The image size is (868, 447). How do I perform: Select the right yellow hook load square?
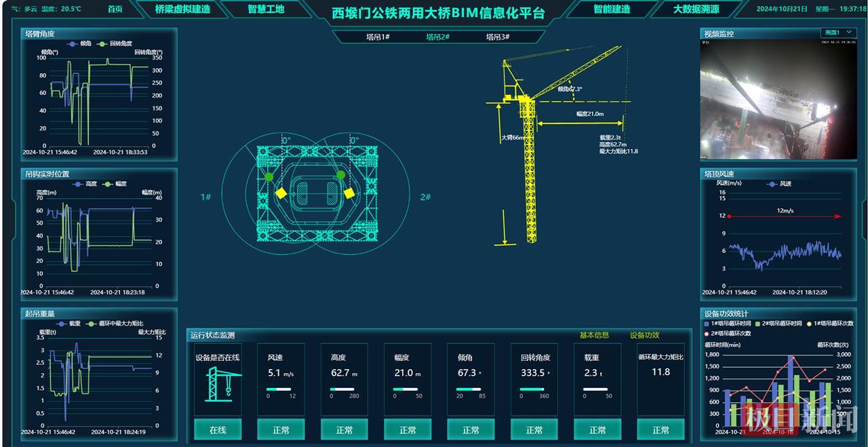[x=349, y=193]
